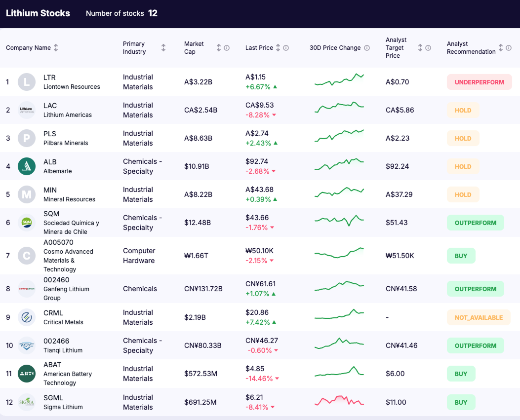Click the American Battery Technology logo
This screenshot has width=520, height=420.
[27, 374]
